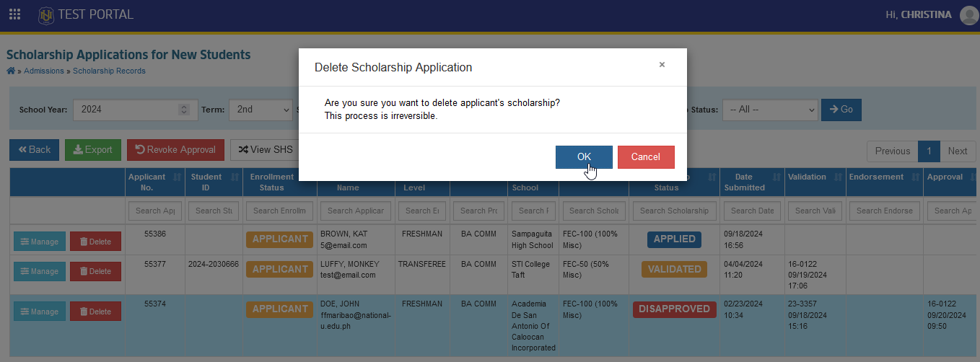The height and width of the screenshot is (362, 980).
Task: Focus the Level search field
Action: (x=422, y=211)
